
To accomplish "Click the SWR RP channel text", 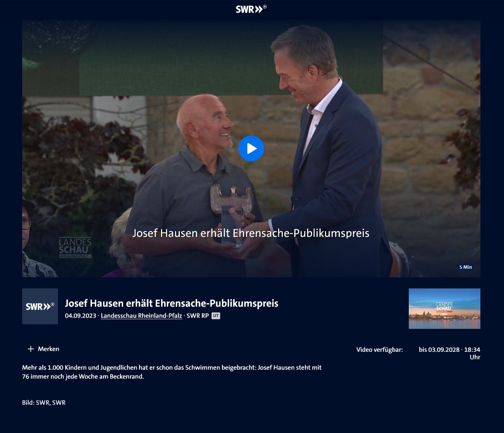I will [198, 316].
